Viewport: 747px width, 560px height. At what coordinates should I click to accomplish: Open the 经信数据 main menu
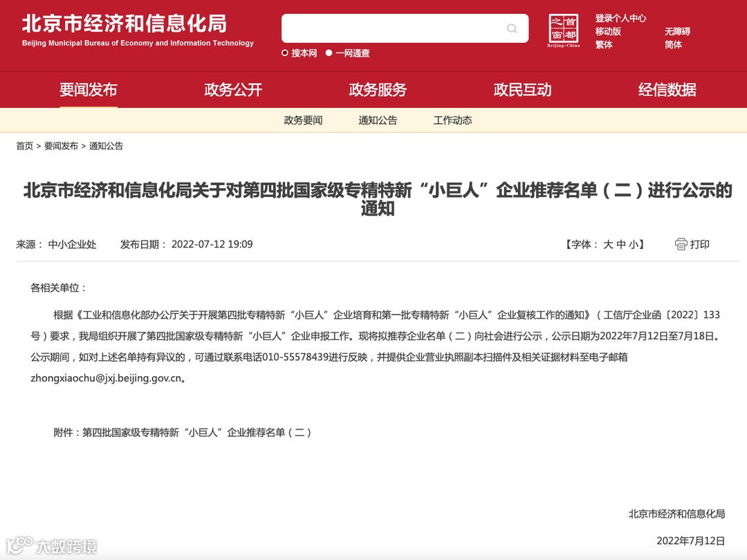(x=667, y=89)
